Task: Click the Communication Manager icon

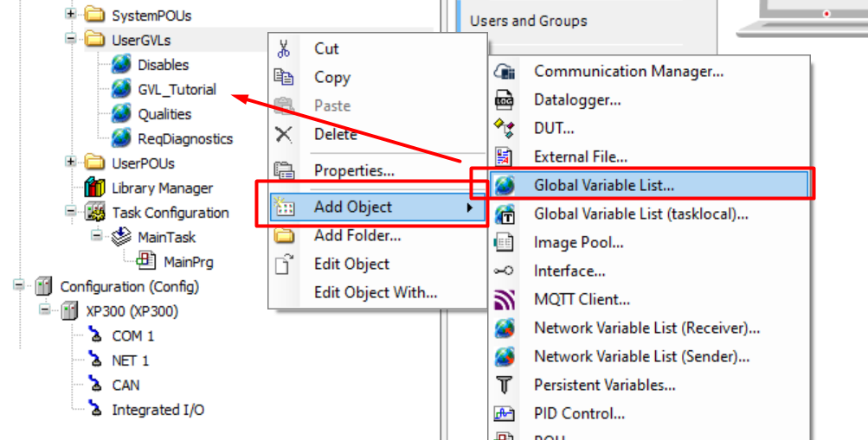Action: click(504, 72)
